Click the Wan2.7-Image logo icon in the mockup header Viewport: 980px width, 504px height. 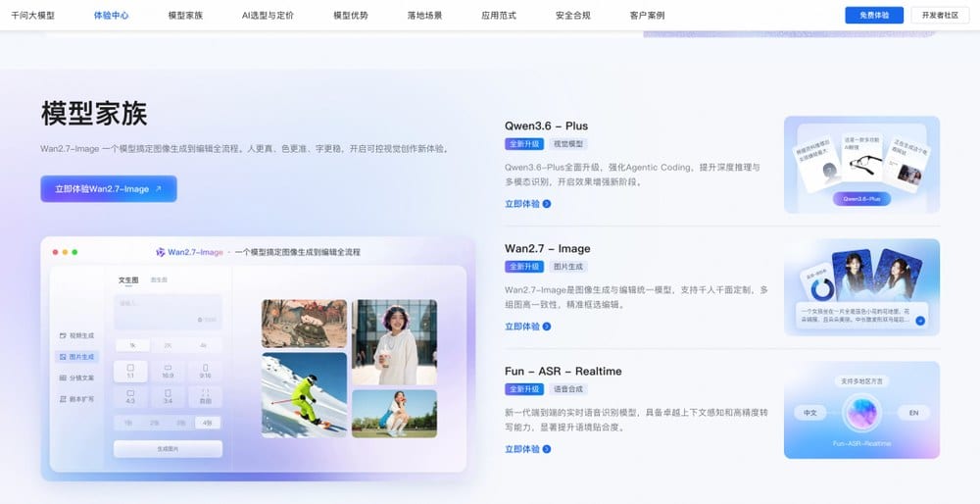click(160, 252)
